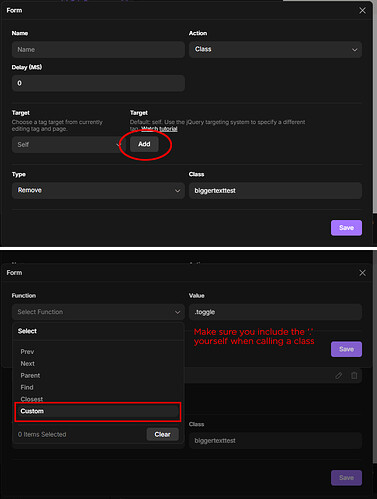Viewport: 377px width, 499px height.
Task: Select the Closest function option
Action: coord(32,399)
